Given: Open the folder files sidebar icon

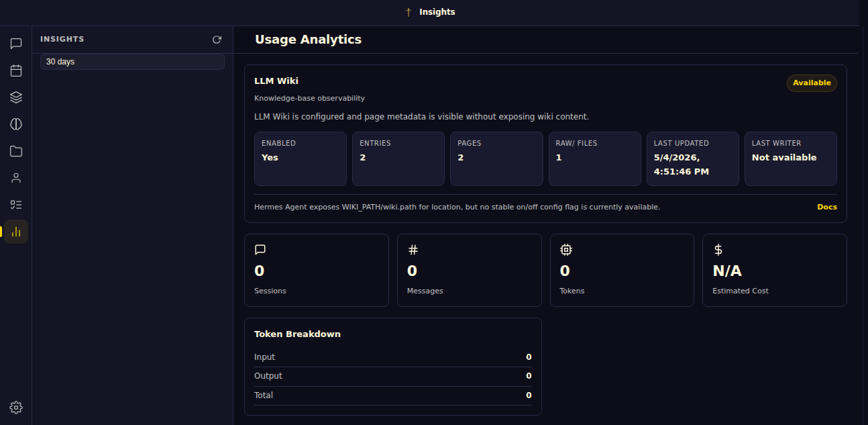Looking at the screenshot, I should [x=16, y=151].
